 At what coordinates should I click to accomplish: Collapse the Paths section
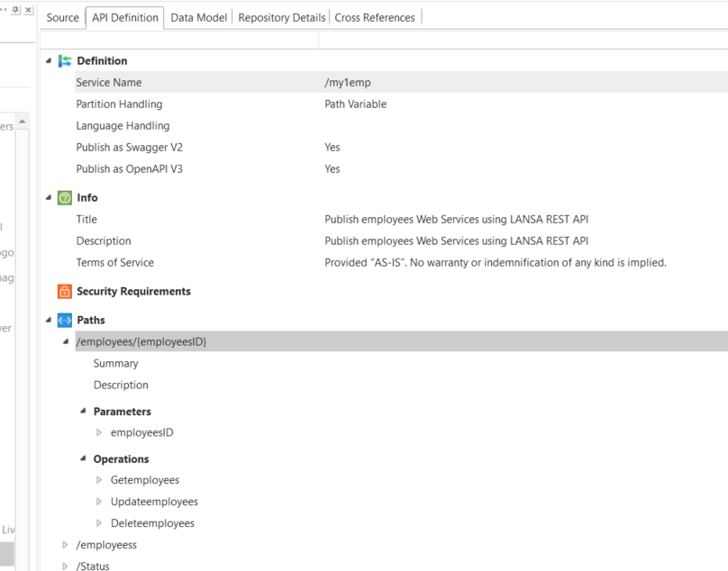(48, 321)
